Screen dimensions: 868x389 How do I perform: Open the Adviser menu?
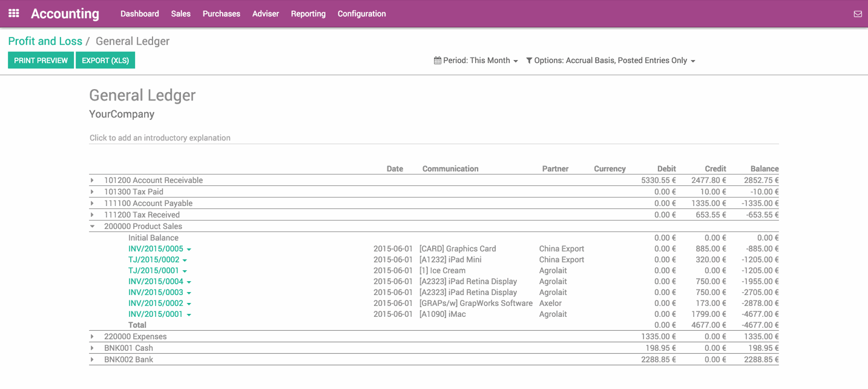[265, 14]
